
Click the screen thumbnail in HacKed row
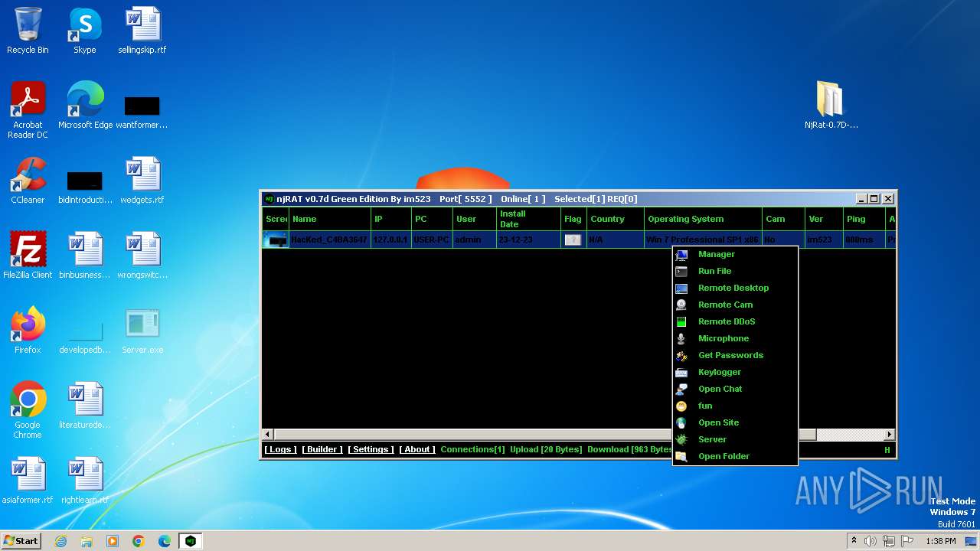[x=275, y=240]
